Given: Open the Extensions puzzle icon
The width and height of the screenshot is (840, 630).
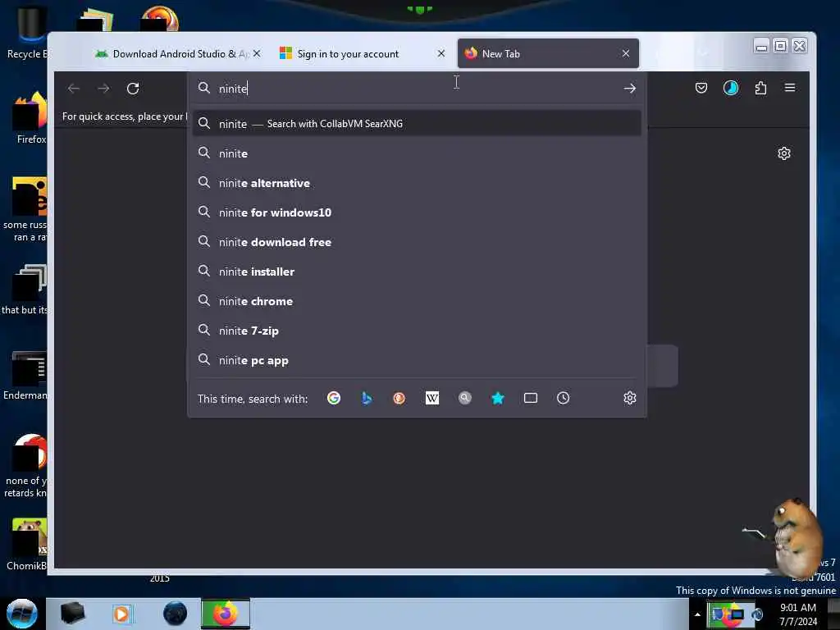Looking at the screenshot, I should [x=760, y=88].
